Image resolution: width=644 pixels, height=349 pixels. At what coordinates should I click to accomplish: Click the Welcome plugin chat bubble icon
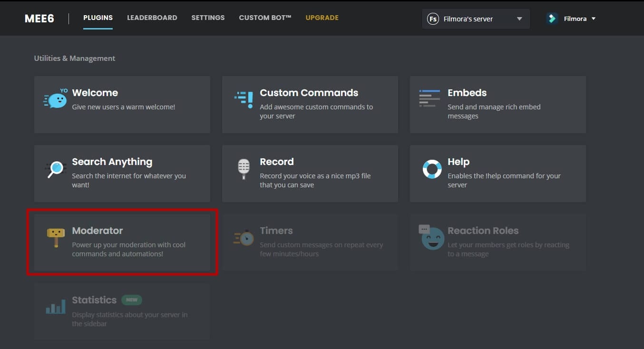[x=56, y=99]
